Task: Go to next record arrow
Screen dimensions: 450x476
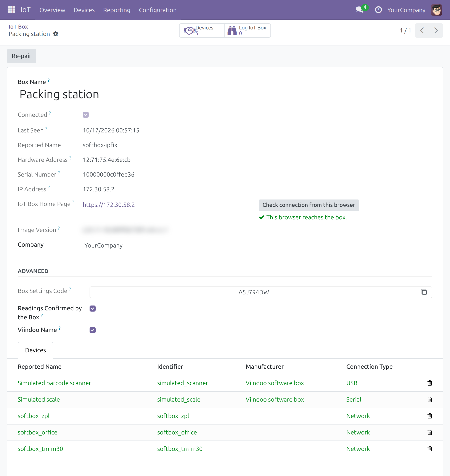Action: click(436, 31)
